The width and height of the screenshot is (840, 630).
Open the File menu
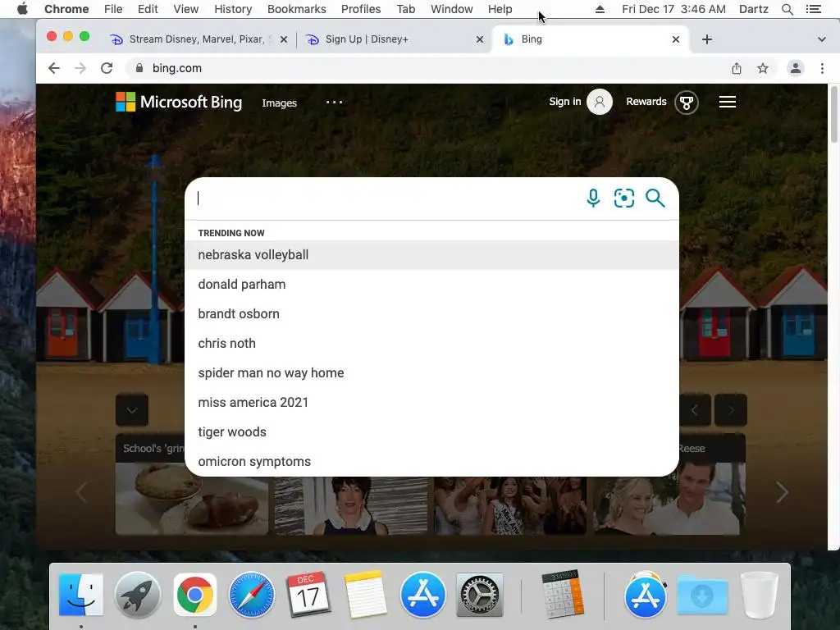tap(113, 9)
